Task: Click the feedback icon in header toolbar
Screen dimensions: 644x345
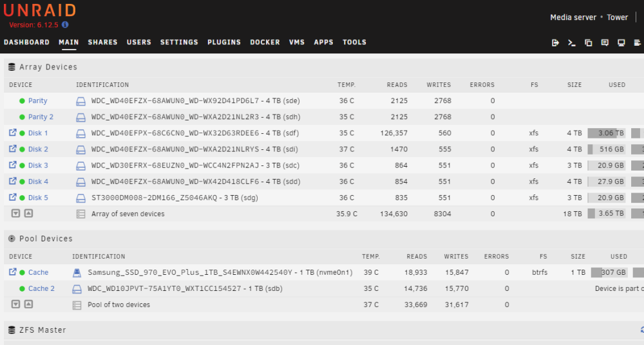Action: [605, 42]
